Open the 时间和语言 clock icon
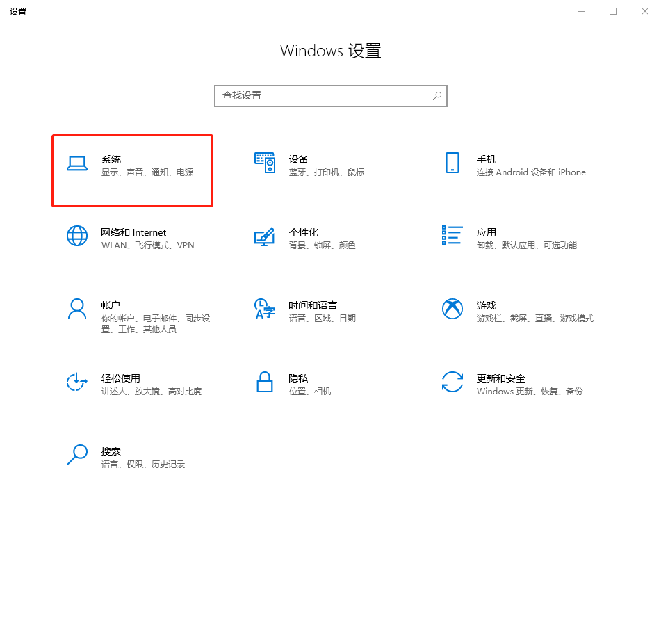The image size is (661, 644). pos(264,309)
